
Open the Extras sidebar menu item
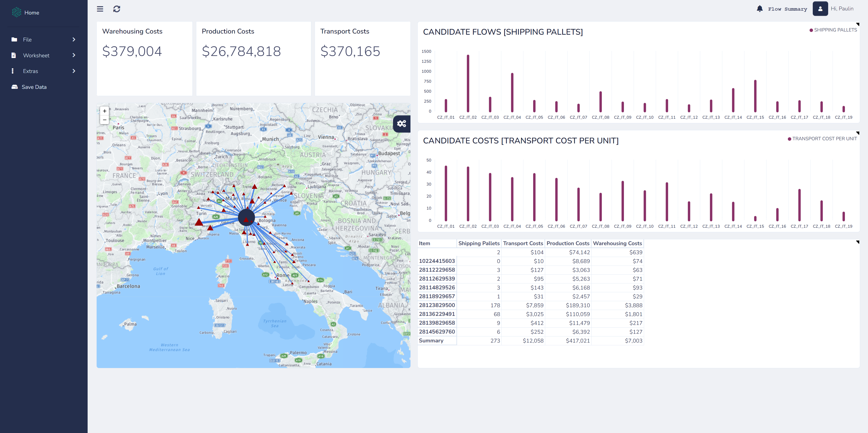[30, 71]
